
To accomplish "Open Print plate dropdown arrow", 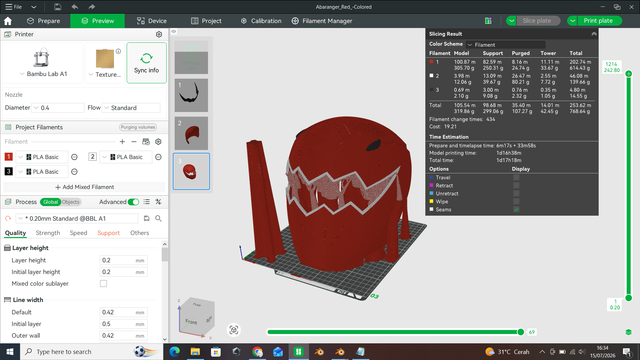I will pos(573,21).
